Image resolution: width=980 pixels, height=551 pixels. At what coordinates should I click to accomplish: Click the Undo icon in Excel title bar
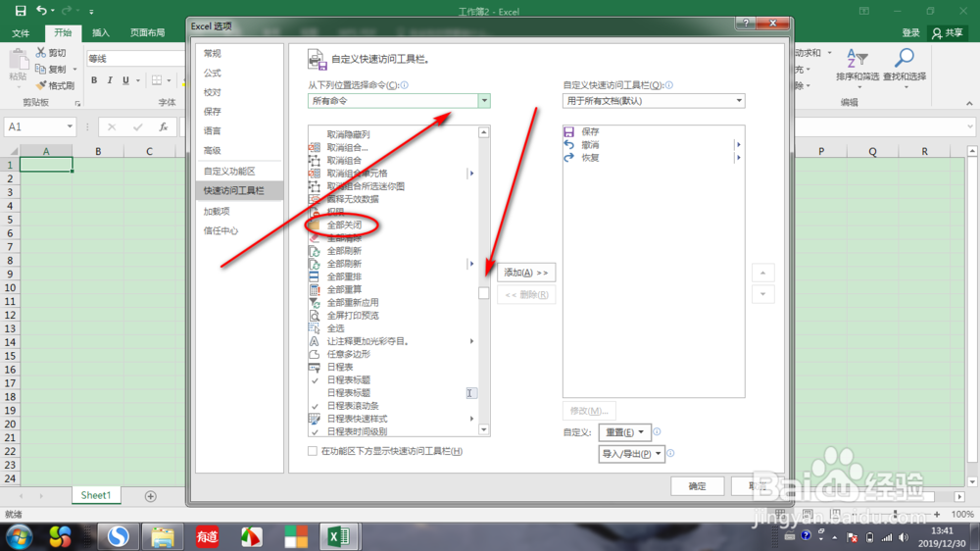tap(41, 11)
